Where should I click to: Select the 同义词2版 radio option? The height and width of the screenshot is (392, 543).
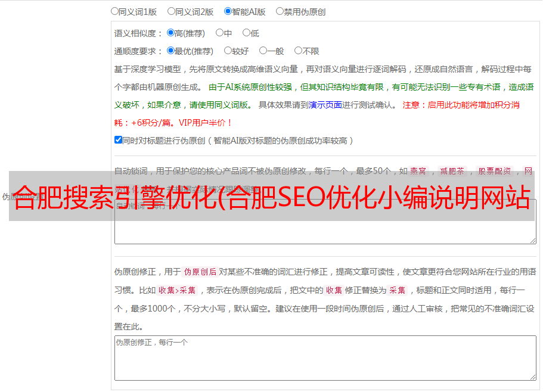tap(171, 11)
